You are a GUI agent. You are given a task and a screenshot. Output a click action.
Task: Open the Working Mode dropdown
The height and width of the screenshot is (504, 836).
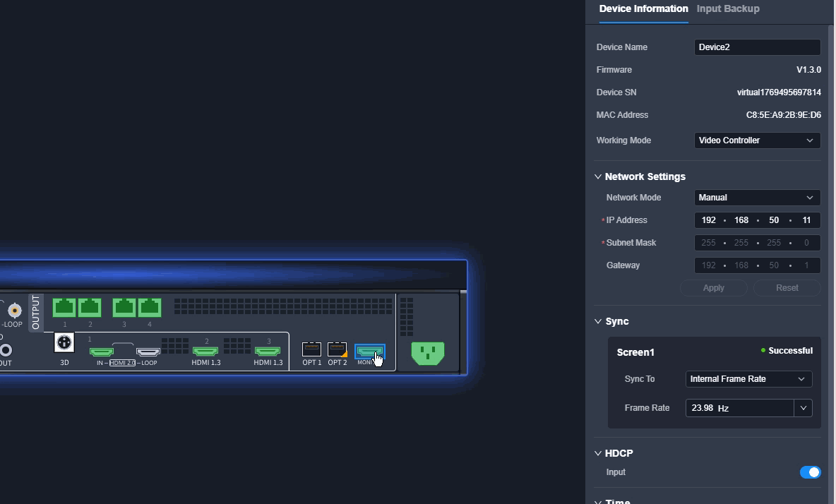point(757,140)
